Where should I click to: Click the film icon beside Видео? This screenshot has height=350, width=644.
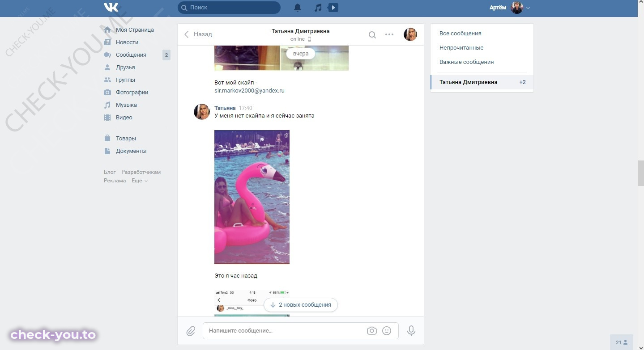click(x=107, y=118)
